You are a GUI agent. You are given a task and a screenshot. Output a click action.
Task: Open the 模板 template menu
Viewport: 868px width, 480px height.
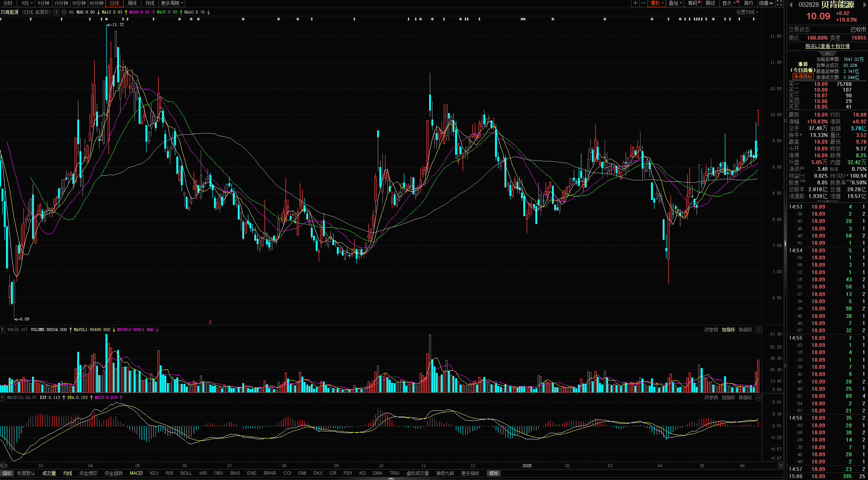494,473
